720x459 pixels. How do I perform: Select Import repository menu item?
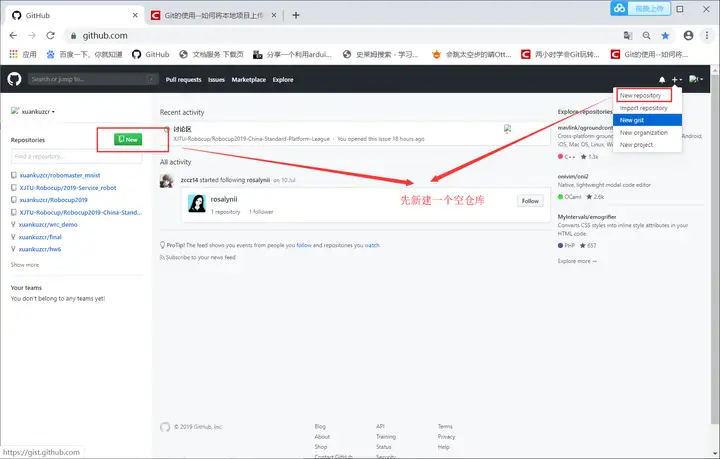(643, 108)
